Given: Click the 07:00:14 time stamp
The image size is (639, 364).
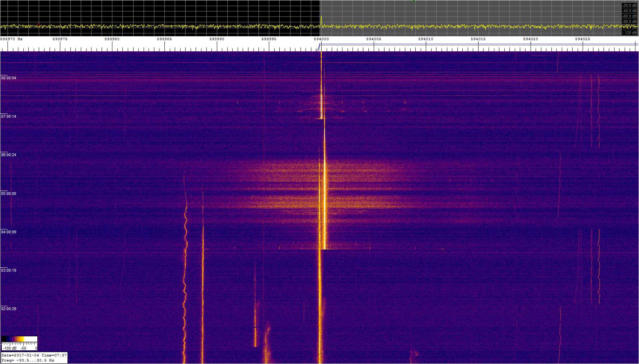Looking at the screenshot, I should 9,116.
